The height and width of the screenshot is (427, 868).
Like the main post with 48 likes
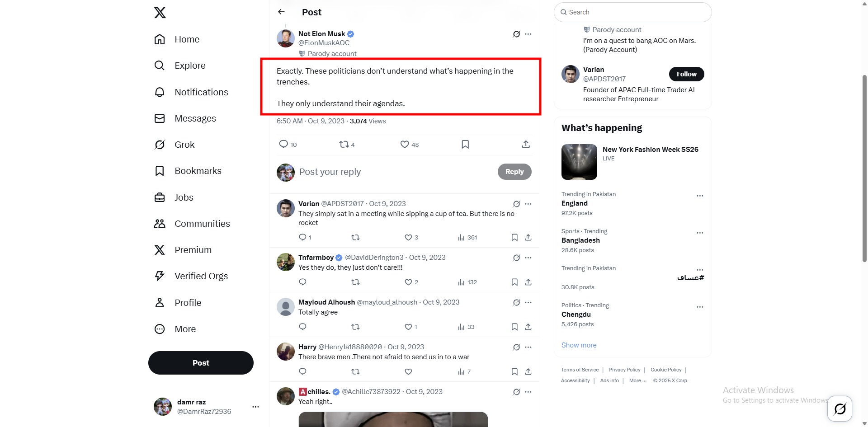click(x=405, y=144)
